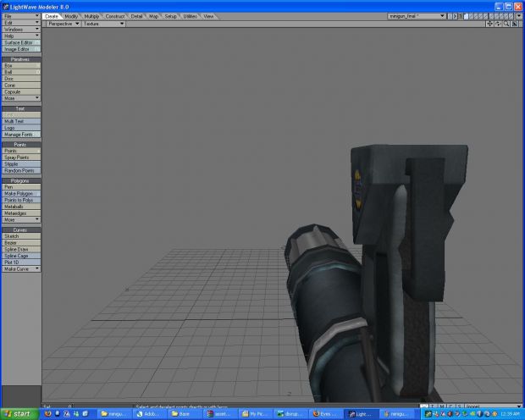The image size is (525, 420).
Task: Select the Stipple tool
Action: pyautogui.click(x=21, y=164)
